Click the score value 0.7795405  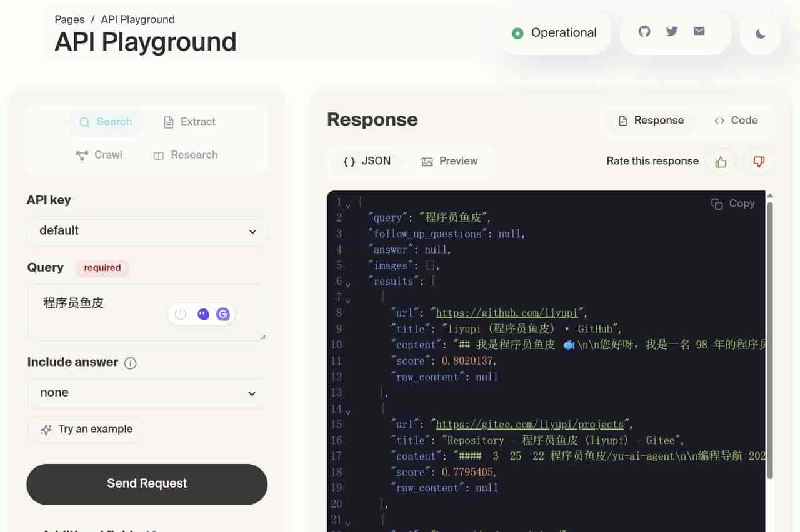468,471
